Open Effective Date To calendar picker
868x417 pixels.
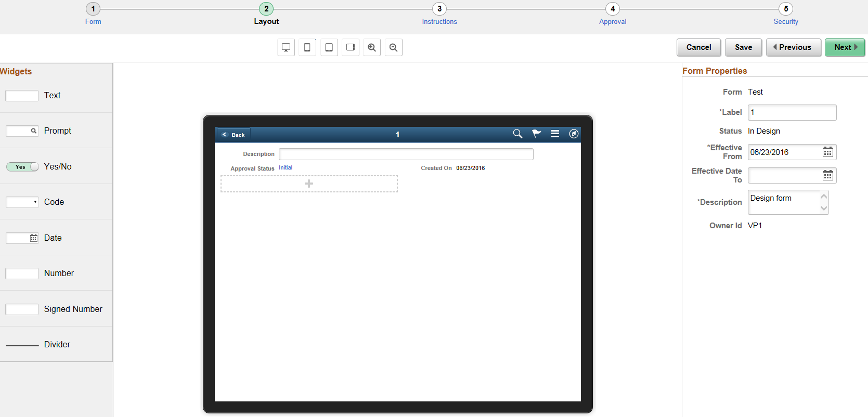click(x=828, y=175)
